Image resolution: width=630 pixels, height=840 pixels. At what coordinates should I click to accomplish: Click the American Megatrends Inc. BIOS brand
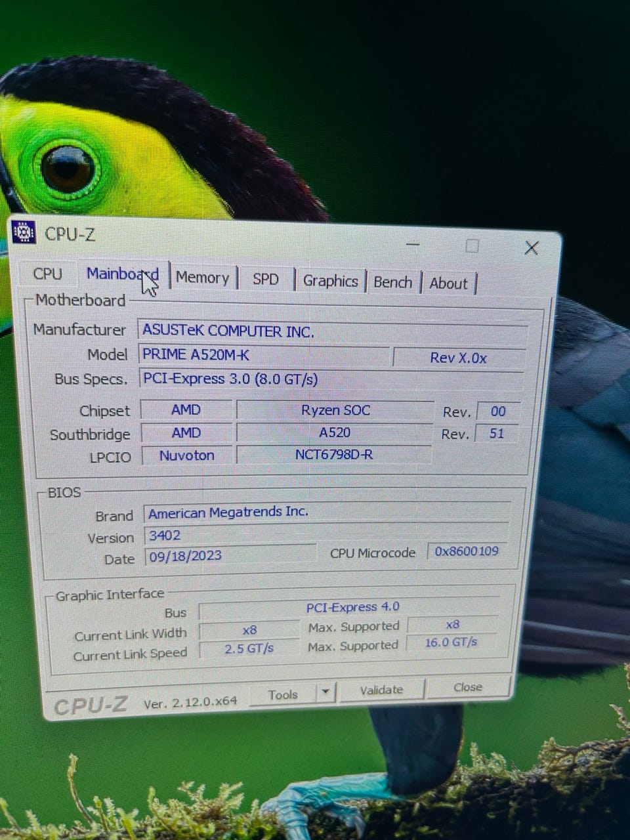327,512
